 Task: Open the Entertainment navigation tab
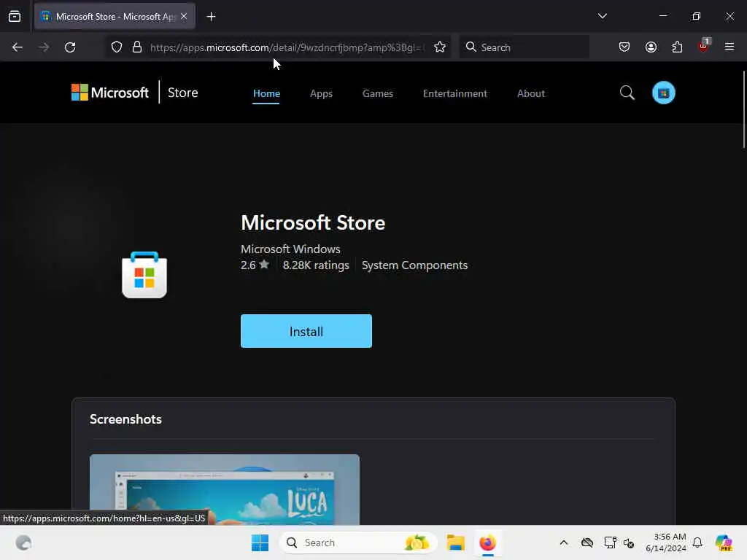click(x=455, y=93)
